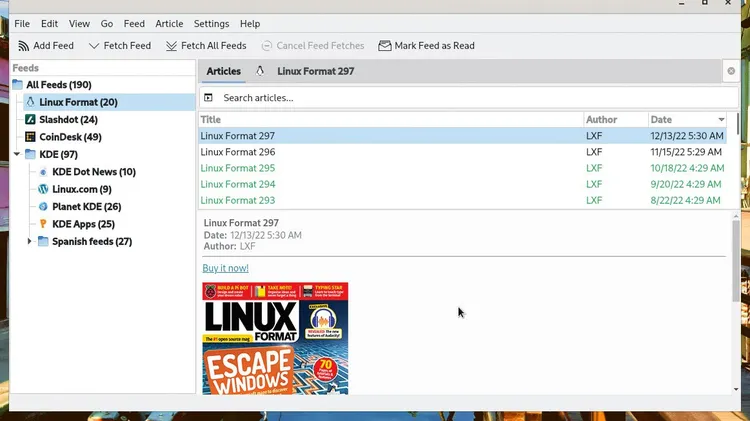Follow the Buy it now! link

(x=225, y=268)
